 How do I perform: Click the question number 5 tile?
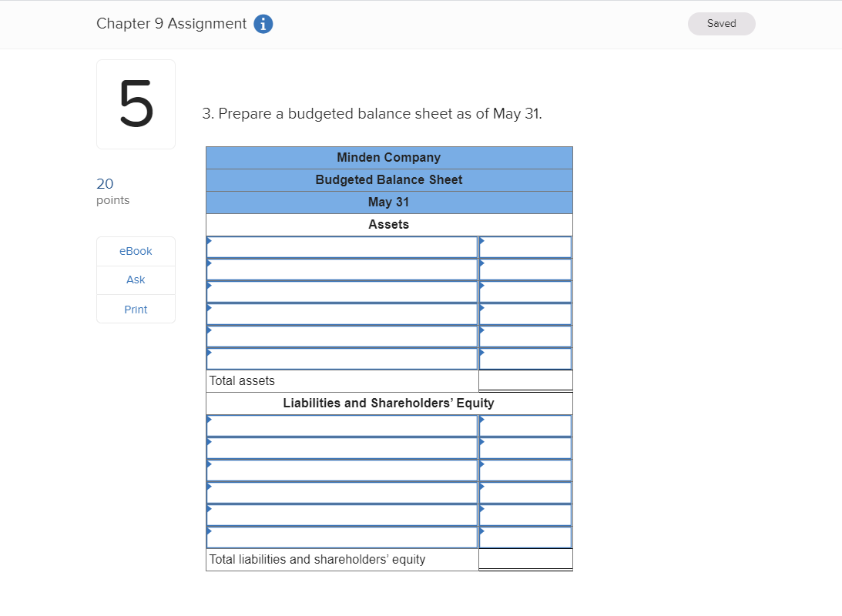point(136,104)
